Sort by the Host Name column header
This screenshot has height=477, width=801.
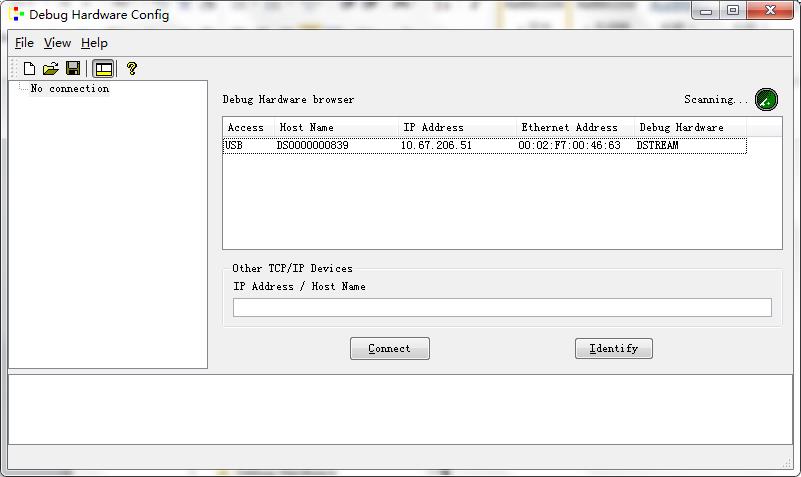click(337, 127)
